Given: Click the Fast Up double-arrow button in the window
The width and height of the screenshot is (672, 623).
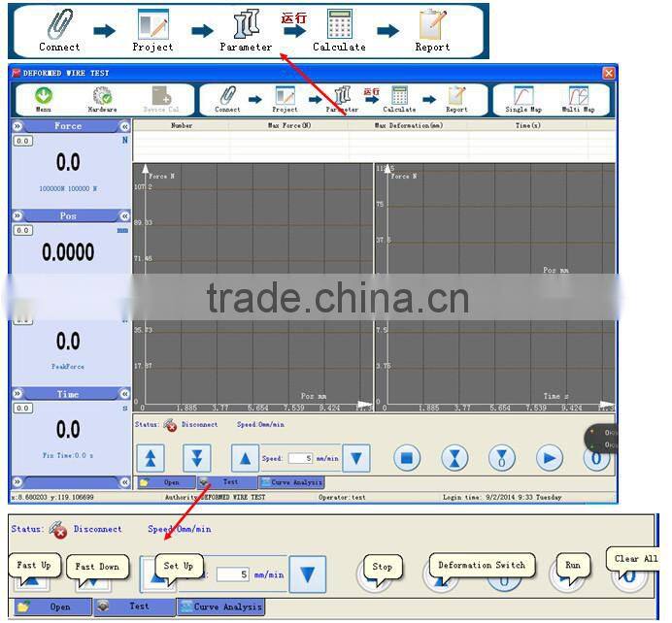Looking at the screenshot, I should pos(151,458).
